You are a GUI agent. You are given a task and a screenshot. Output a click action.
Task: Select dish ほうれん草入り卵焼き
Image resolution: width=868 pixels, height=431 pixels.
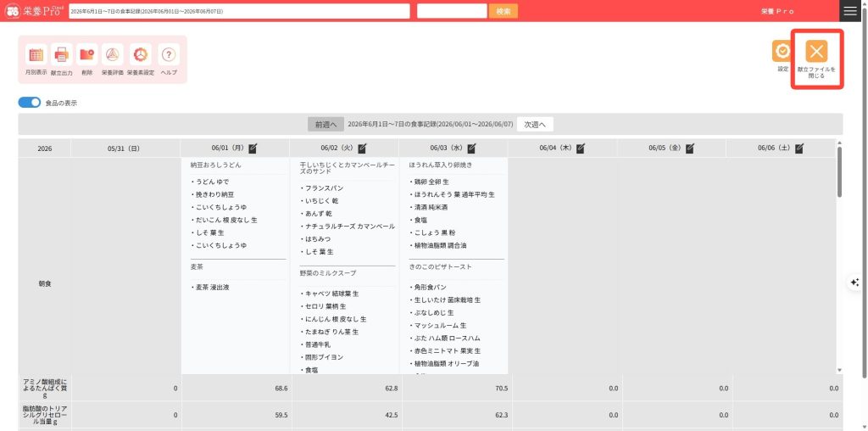(441, 165)
